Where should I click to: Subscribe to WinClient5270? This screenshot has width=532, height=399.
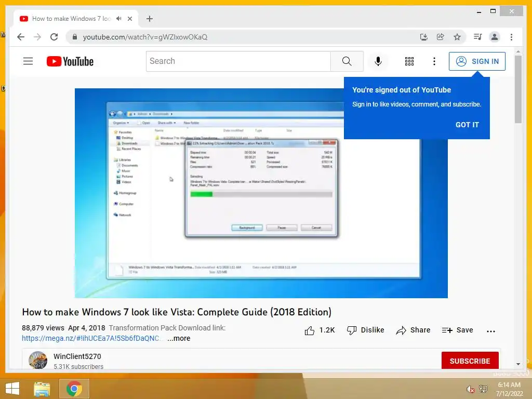click(470, 361)
